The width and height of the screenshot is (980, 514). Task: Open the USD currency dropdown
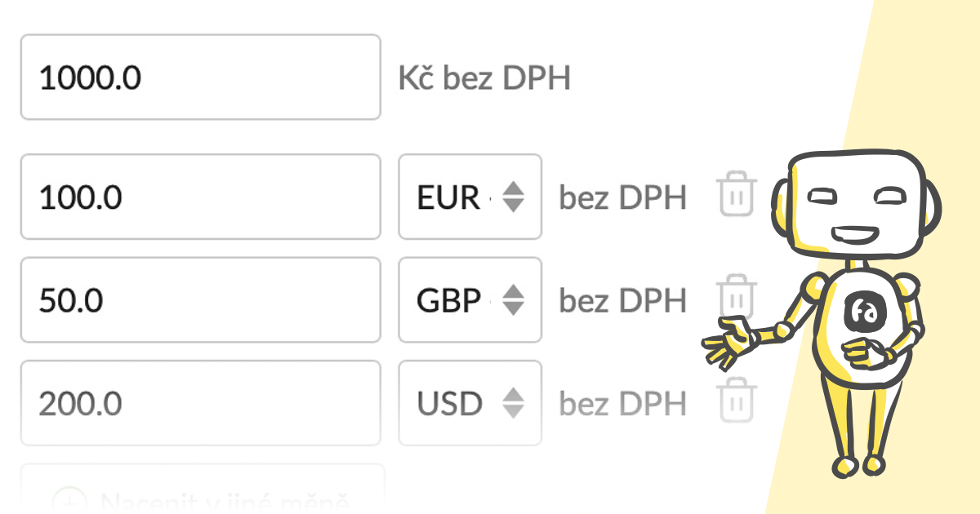[470, 403]
